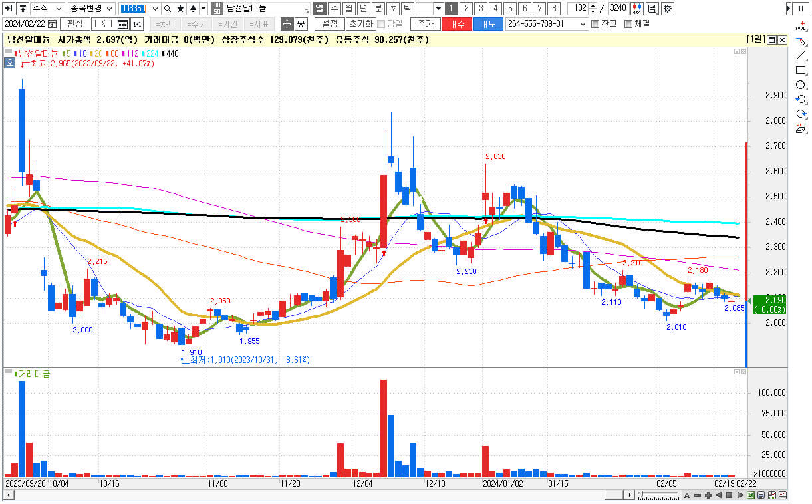Toggle the 분 minute period button
Screen dimensions: 812x504
(378, 9)
